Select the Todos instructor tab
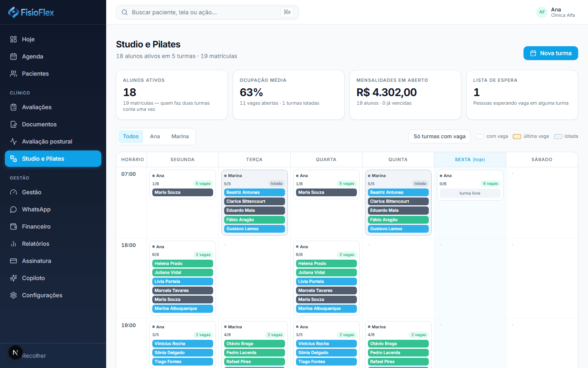 click(x=131, y=137)
